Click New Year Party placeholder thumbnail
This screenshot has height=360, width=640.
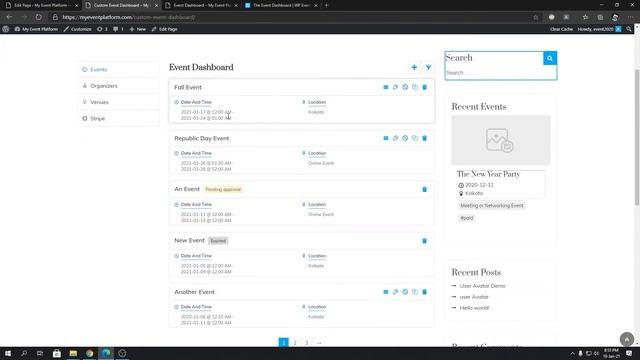[501, 140]
